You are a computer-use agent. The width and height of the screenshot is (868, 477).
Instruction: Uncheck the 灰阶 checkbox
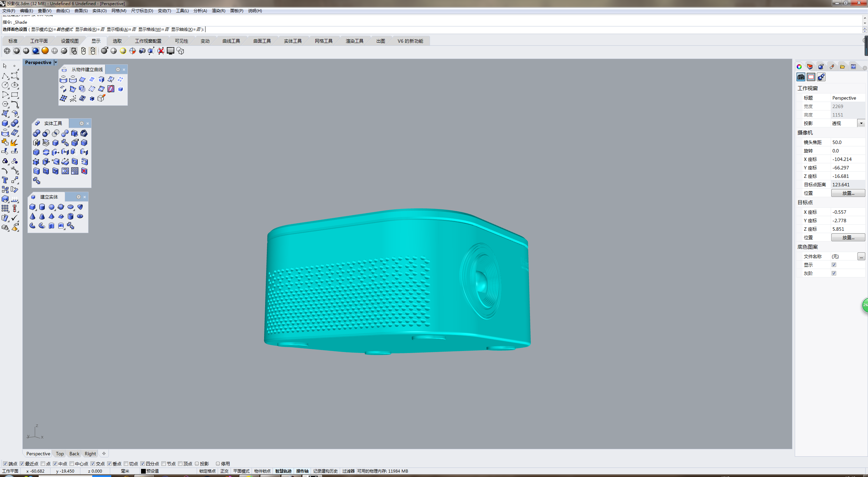click(x=834, y=273)
